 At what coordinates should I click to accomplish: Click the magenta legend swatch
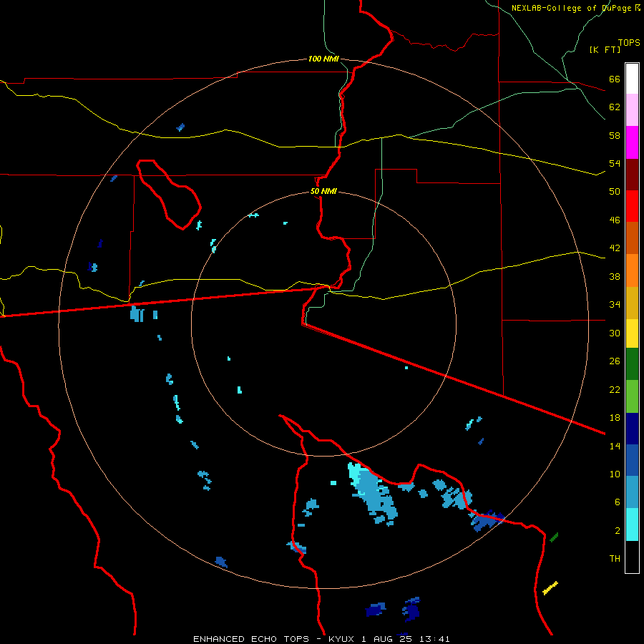632,142
